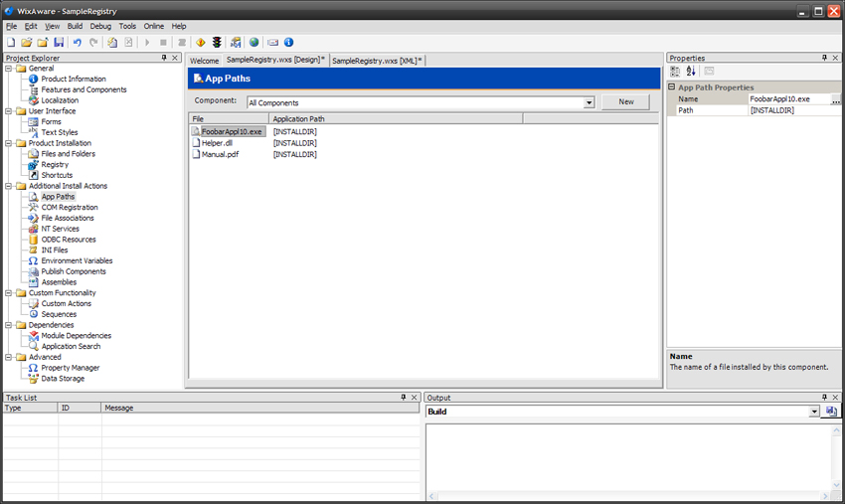This screenshot has width=845, height=504.
Task: Switch to the Welcome tab
Action: pyautogui.click(x=204, y=61)
